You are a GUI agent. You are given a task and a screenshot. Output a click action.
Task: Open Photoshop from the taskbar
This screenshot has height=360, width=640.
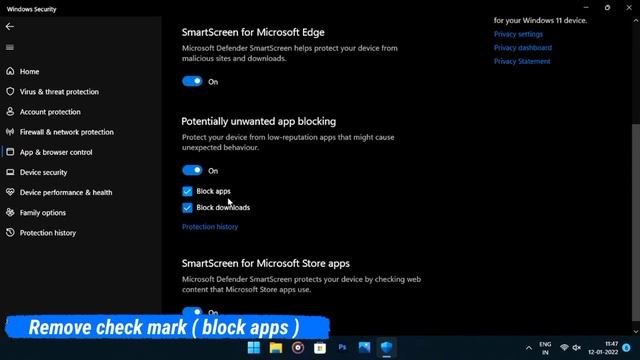click(342, 348)
